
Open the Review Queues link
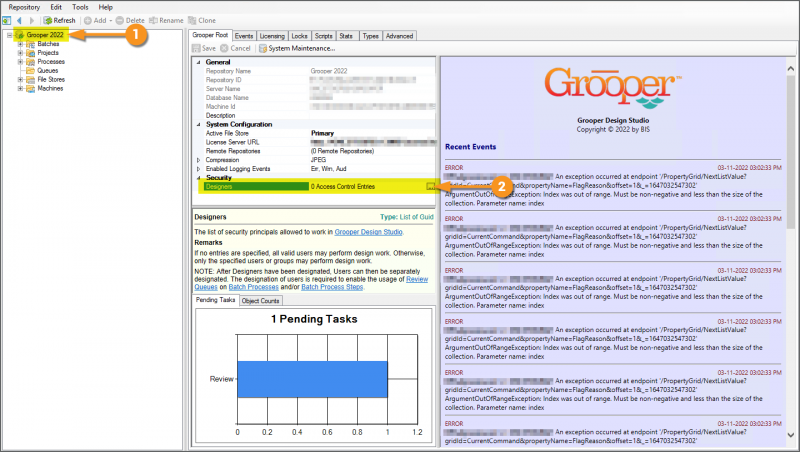417,280
